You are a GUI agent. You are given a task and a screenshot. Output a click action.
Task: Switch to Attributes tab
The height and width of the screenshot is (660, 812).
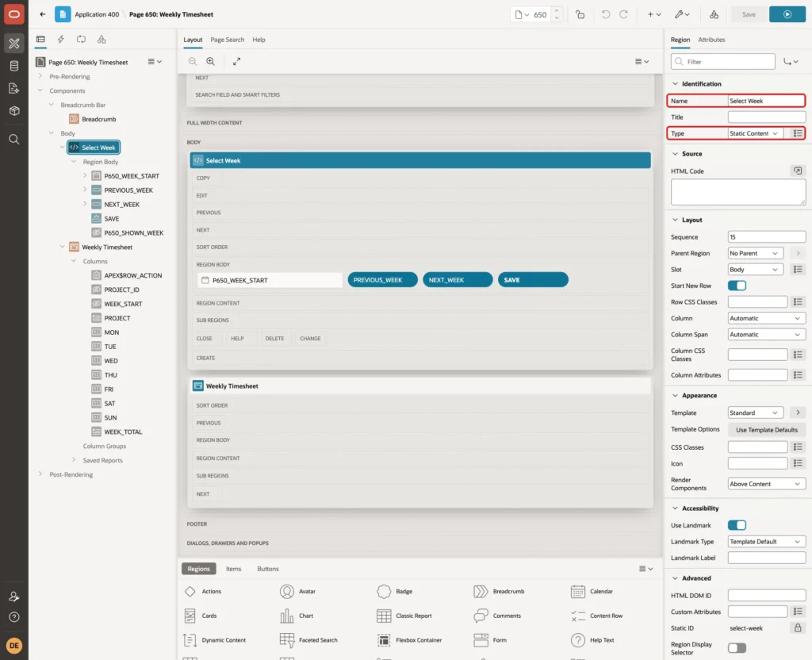711,40
